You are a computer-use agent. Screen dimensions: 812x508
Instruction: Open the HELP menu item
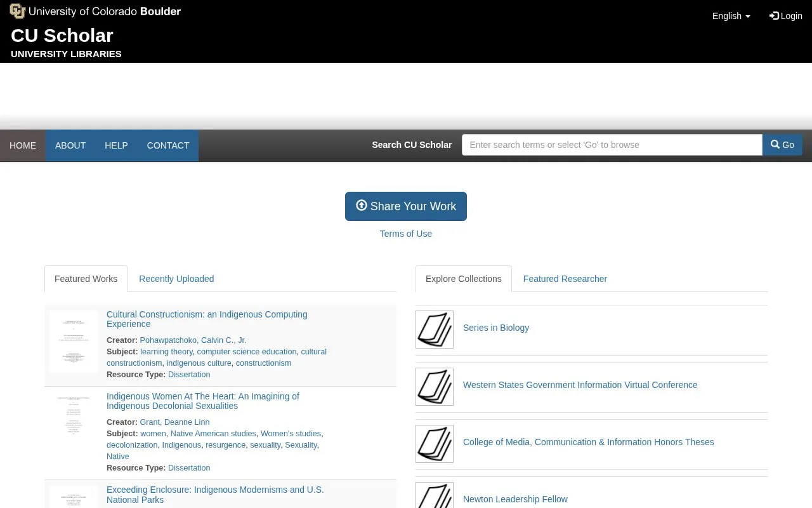click(116, 145)
